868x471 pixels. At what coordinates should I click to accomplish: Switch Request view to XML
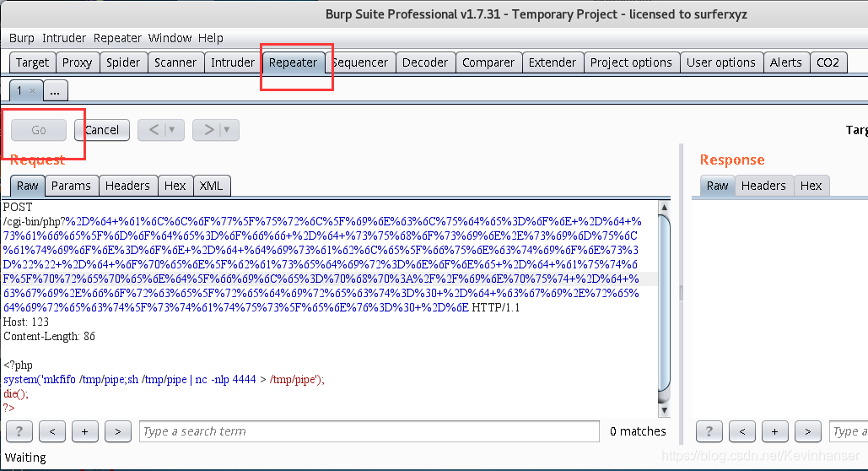pyautogui.click(x=211, y=186)
